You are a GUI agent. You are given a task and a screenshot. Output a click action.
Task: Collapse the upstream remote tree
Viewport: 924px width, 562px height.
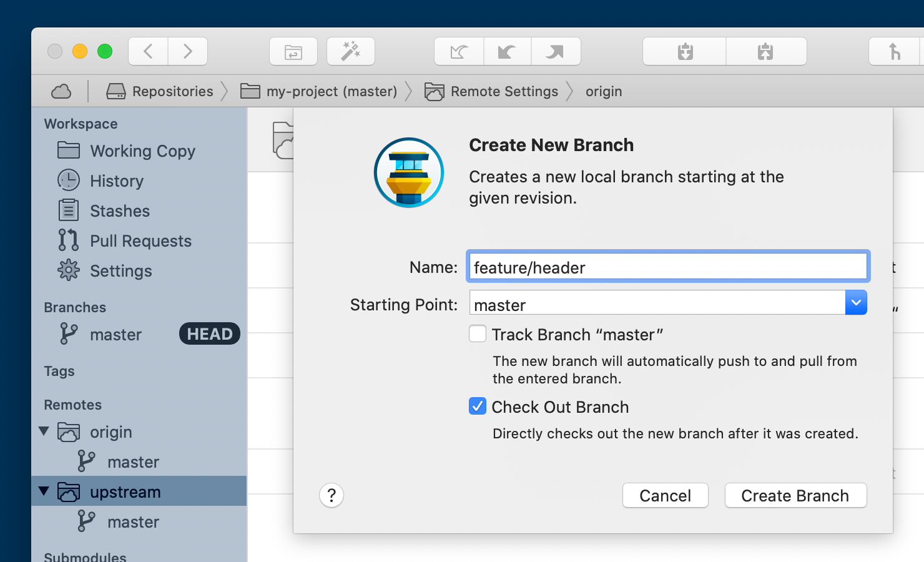[x=44, y=491]
